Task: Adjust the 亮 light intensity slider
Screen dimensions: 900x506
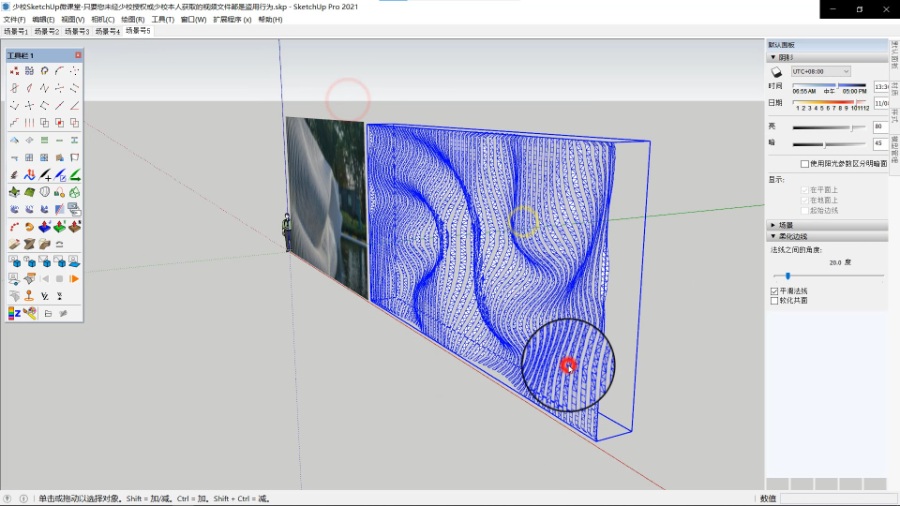Action: tap(829, 127)
